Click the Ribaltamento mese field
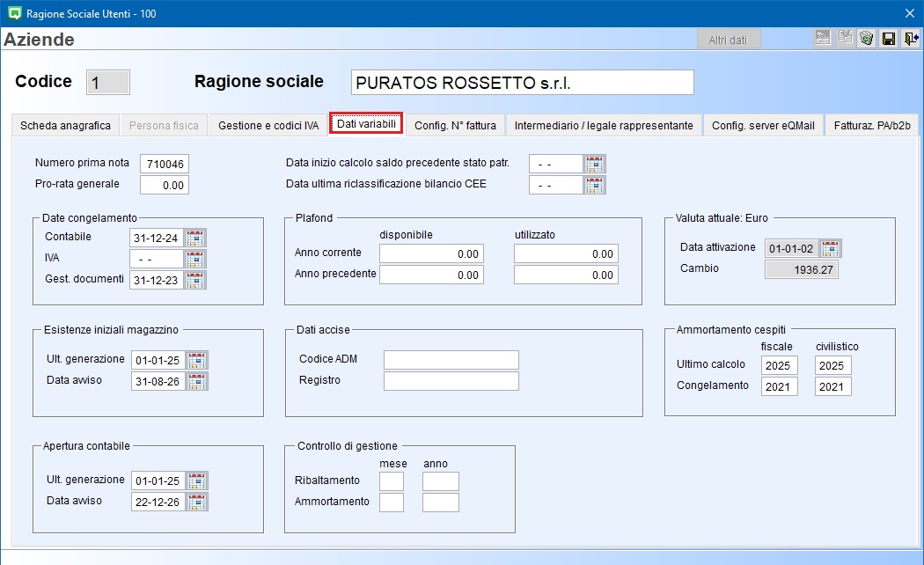Viewport: 924px width, 565px height. coord(392,481)
